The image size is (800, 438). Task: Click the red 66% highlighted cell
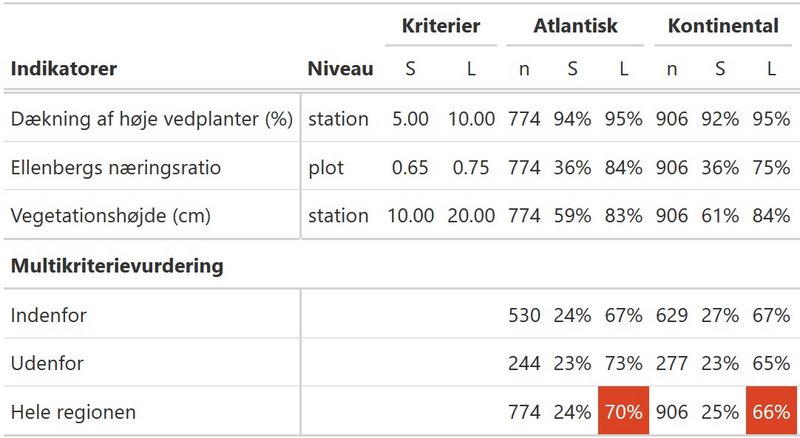[771, 411]
